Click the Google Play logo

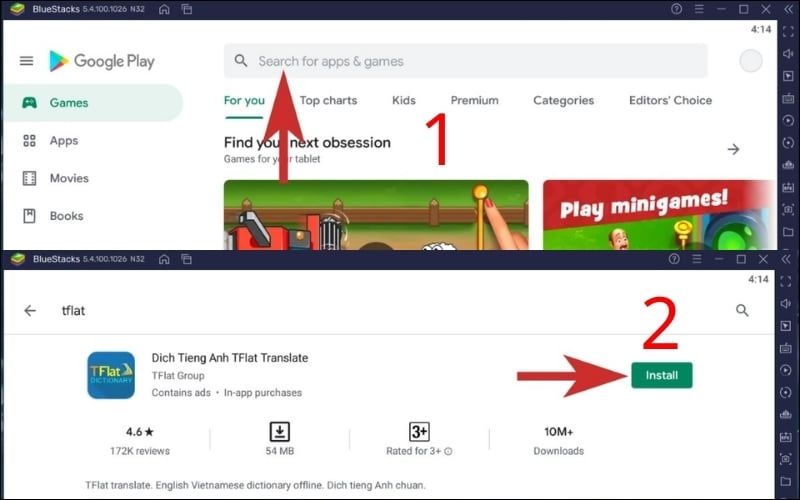click(x=102, y=61)
